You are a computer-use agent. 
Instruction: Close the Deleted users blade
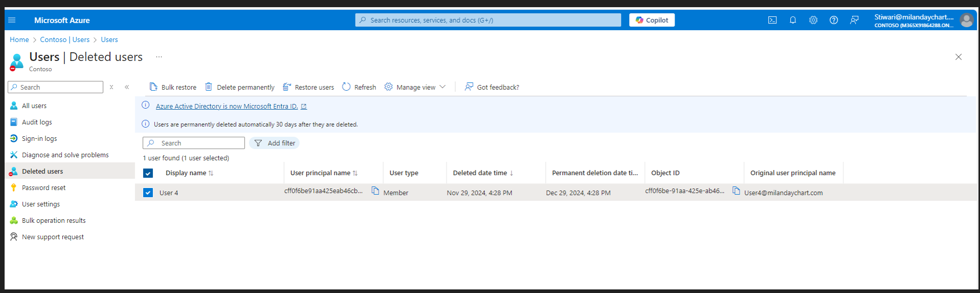[959, 57]
